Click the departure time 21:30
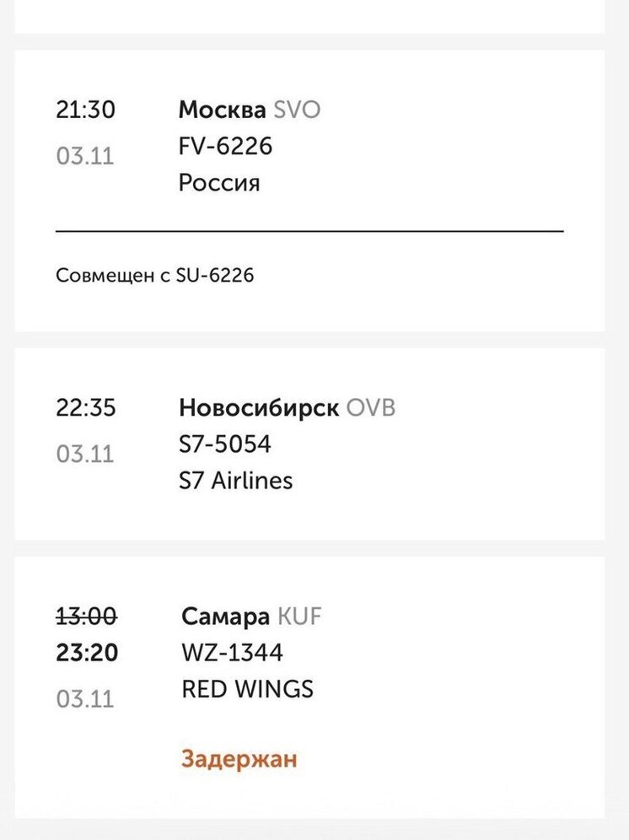This screenshot has height=840, width=629. pyautogui.click(x=83, y=108)
